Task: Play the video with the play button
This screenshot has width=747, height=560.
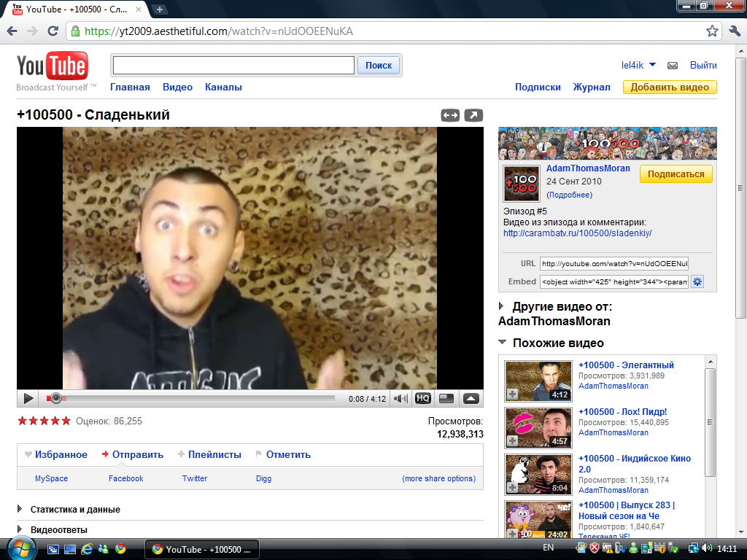Action: (28, 399)
